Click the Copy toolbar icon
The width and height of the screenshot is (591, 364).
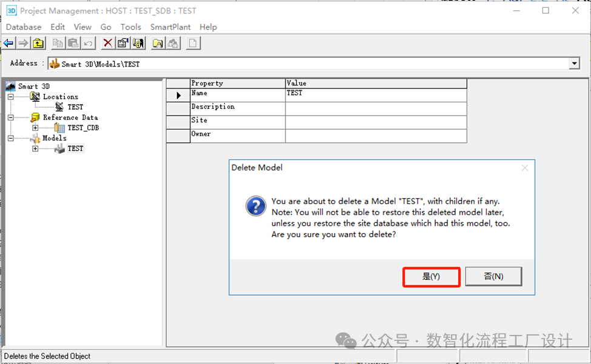pyautogui.click(x=58, y=43)
